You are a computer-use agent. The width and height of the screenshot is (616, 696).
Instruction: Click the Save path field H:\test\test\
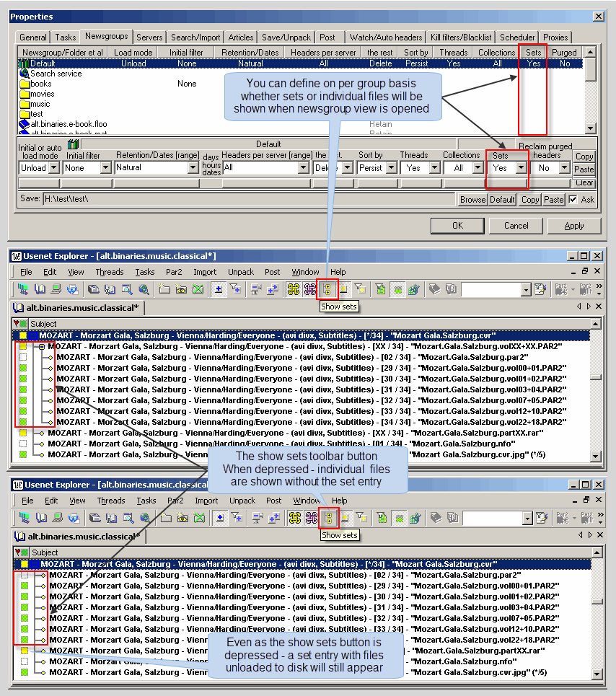[245, 199]
